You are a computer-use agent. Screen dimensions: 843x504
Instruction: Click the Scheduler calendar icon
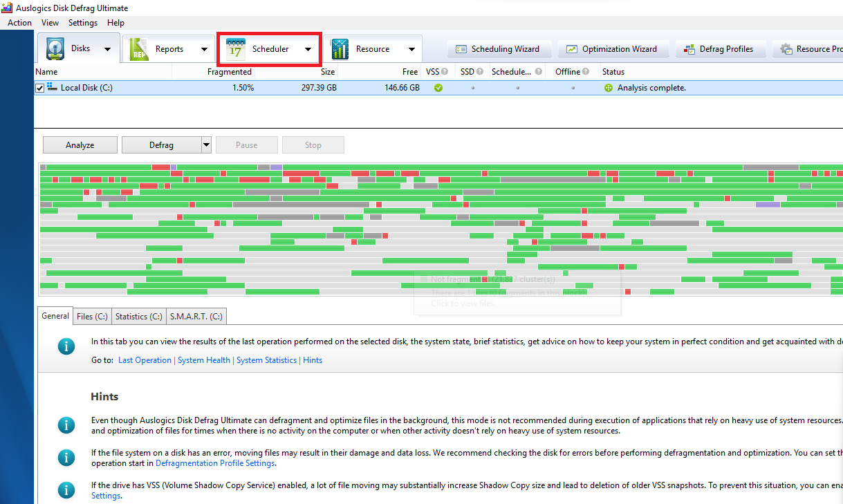236,50
